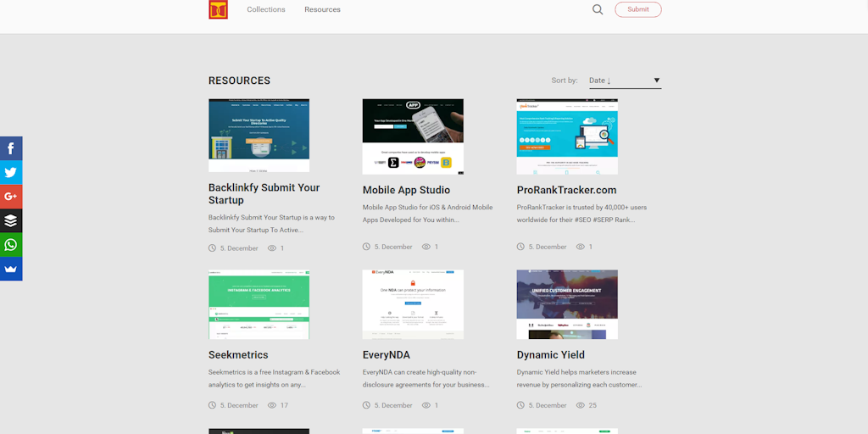Open Collections in top navigation
This screenshot has width=868, height=434.
point(265,9)
